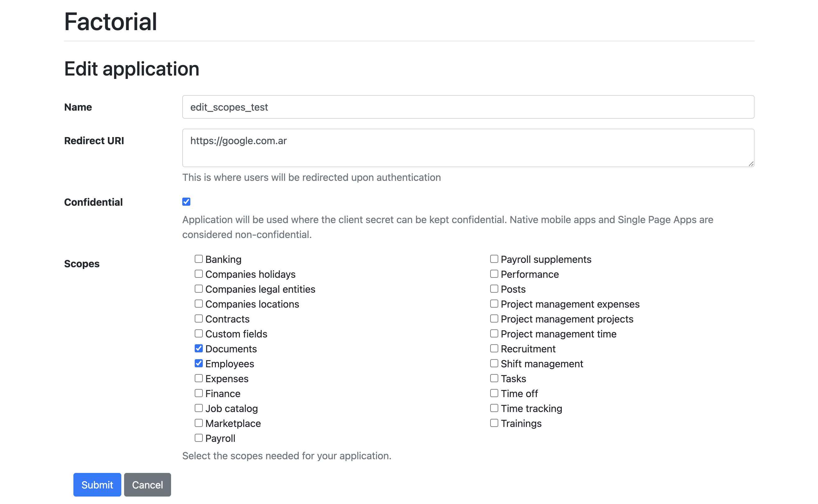Viewport: 818px width, 504px height.
Task: Enable the Recruitment scope checkbox
Action: coord(494,348)
